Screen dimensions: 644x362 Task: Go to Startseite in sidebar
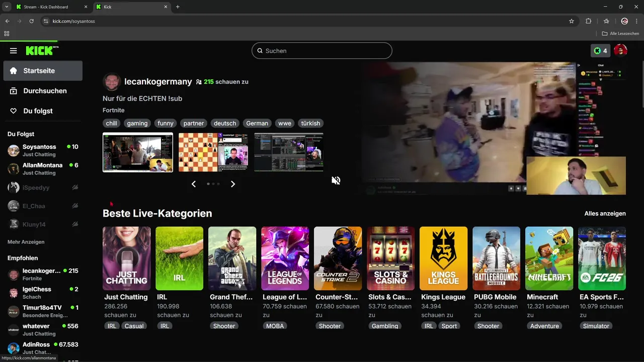(x=43, y=71)
